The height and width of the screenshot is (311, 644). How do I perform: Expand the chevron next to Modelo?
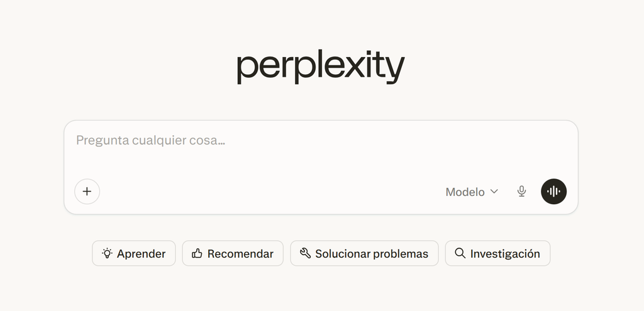494,191
